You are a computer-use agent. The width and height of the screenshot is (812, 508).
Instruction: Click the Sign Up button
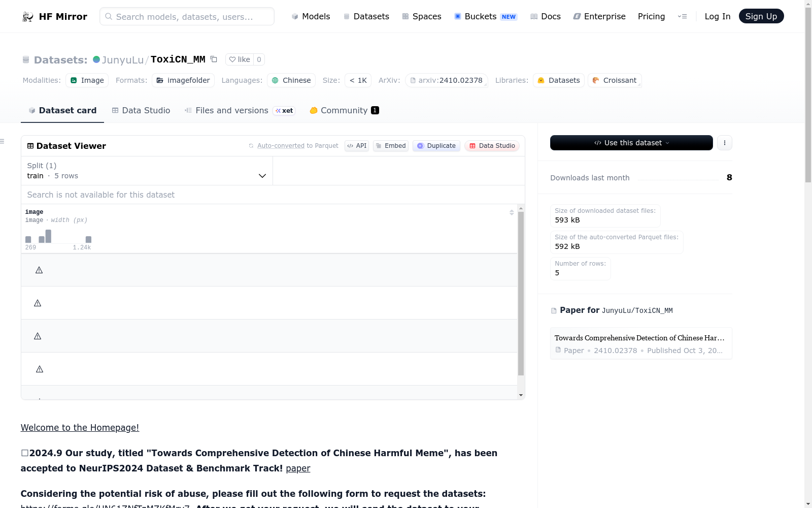[x=761, y=16]
